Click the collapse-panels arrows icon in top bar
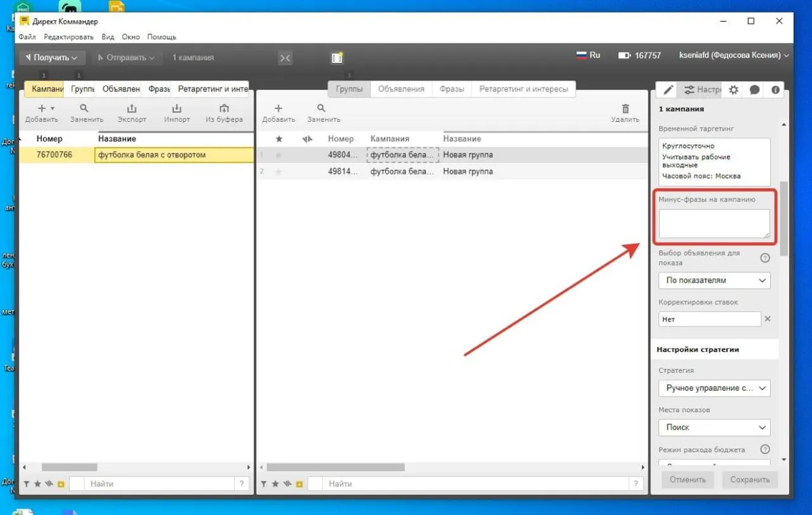Viewport: 812px width, 515px height. pyautogui.click(x=286, y=58)
